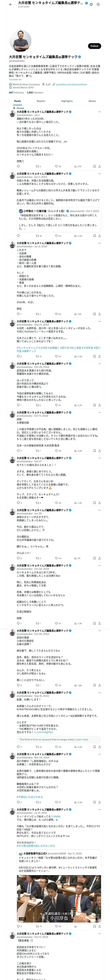View analytics for the Oct 11, 2024 post
110x980 pixels.
[75, 451]
